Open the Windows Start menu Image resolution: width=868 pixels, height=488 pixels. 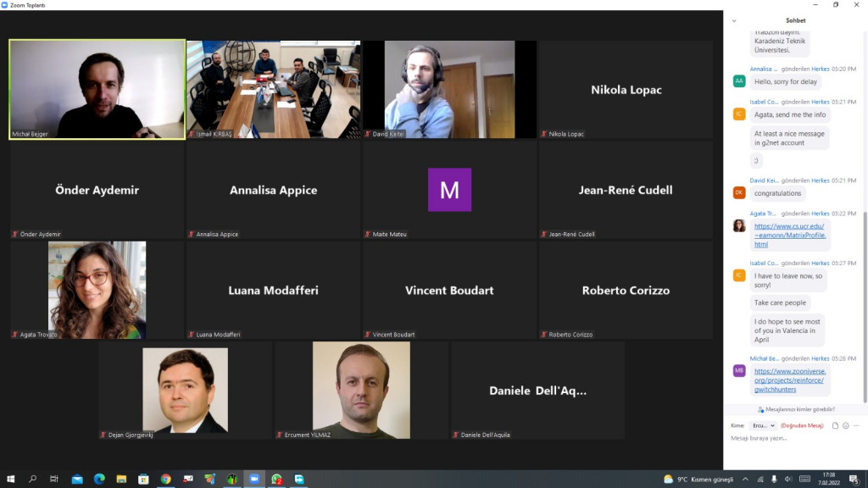10,480
